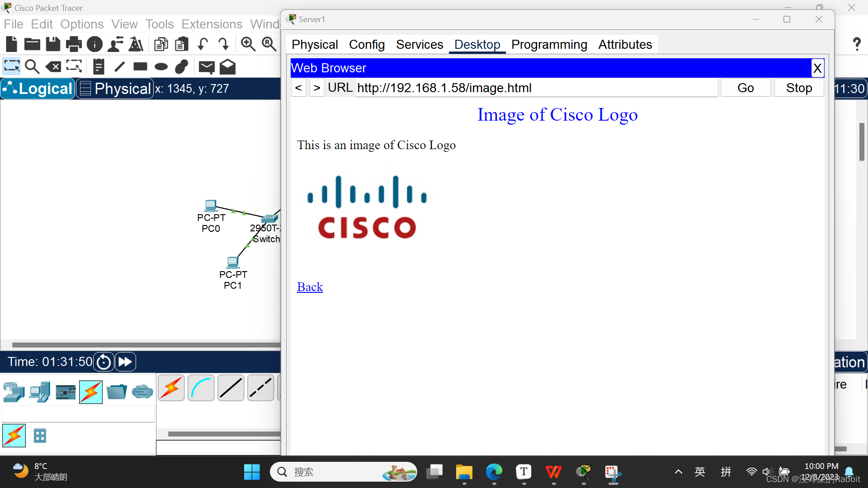Choose the console cable connection

click(x=201, y=388)
